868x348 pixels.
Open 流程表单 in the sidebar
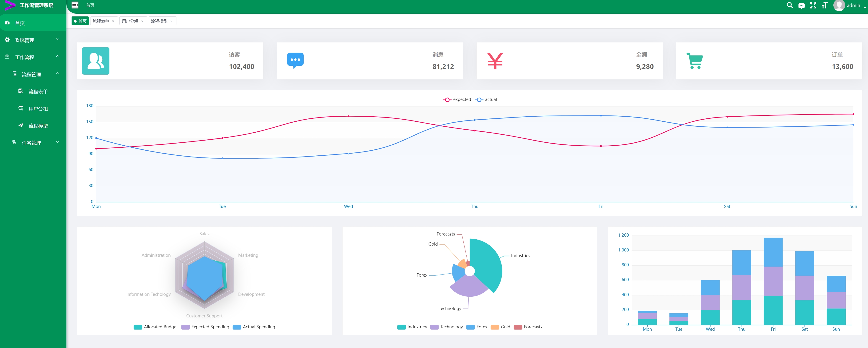(33, 91)
